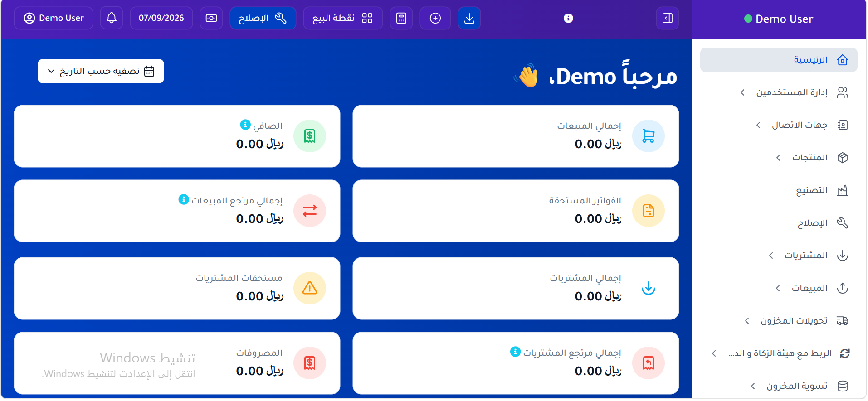
Task: Click the plus circle add icon
Action: [x=435, y=18]
